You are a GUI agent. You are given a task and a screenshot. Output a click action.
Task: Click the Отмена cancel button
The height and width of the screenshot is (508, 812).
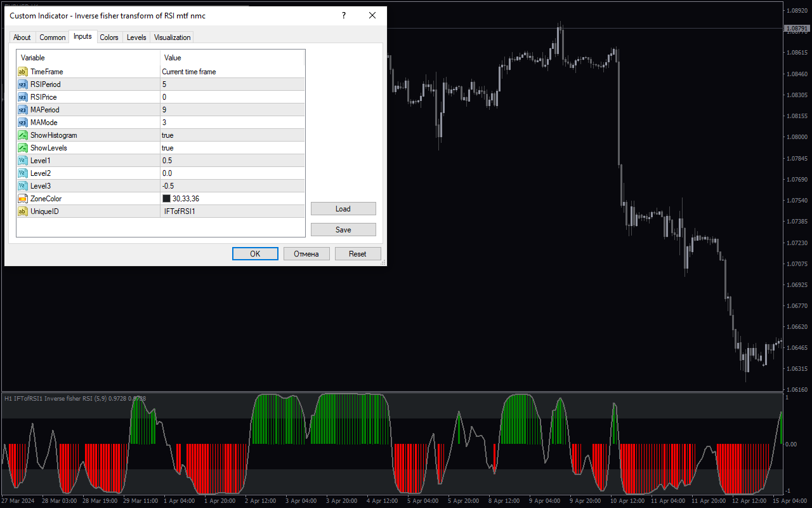[306, 254]
